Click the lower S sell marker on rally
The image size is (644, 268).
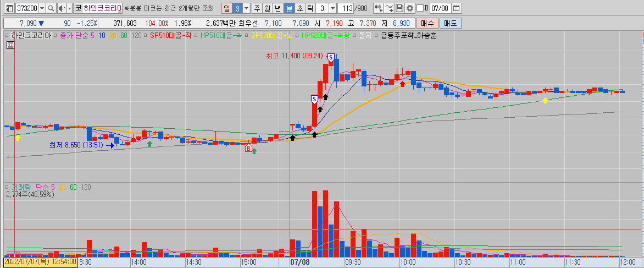(x=315, y=99)
